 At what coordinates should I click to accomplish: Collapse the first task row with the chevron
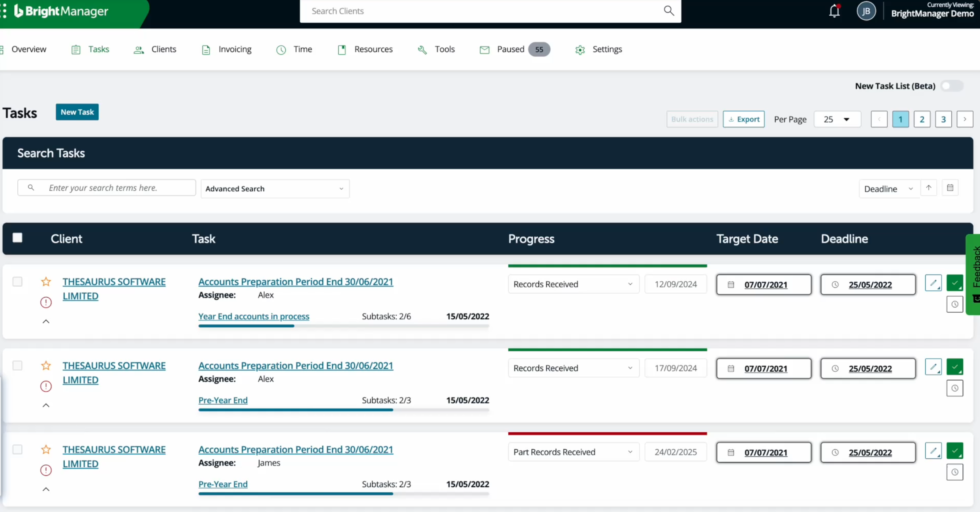pyautogui.click(x=46, y=322)
